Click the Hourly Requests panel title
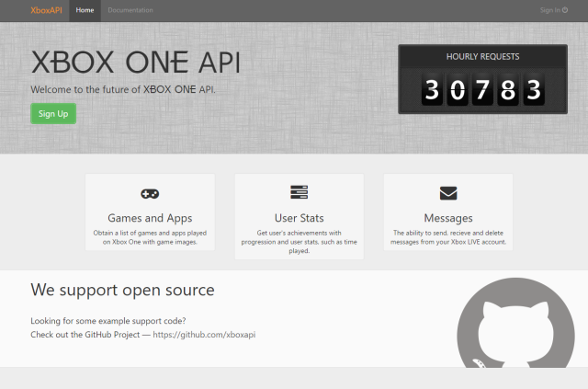588x389 pixels. click(x=482, y=57)
